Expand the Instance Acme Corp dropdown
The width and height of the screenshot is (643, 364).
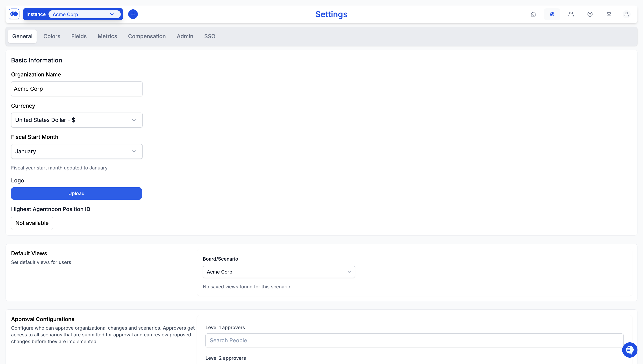[x=84, y=14]
